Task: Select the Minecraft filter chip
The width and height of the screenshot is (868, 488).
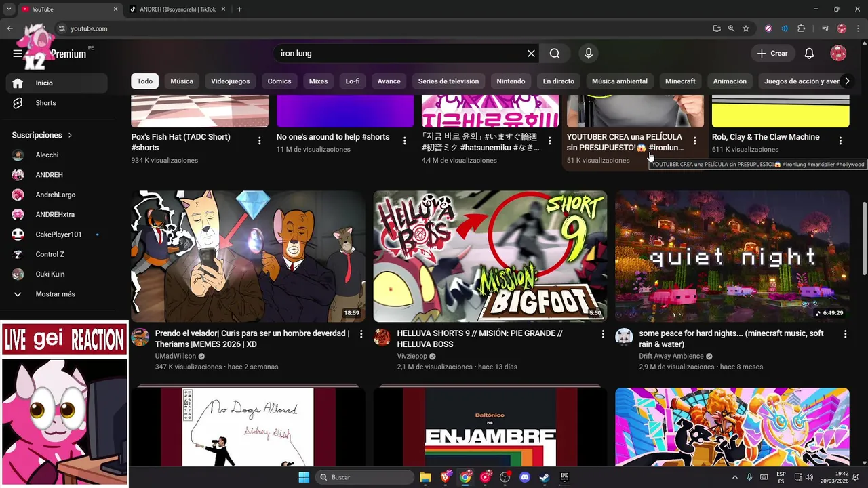Action: 680,81
